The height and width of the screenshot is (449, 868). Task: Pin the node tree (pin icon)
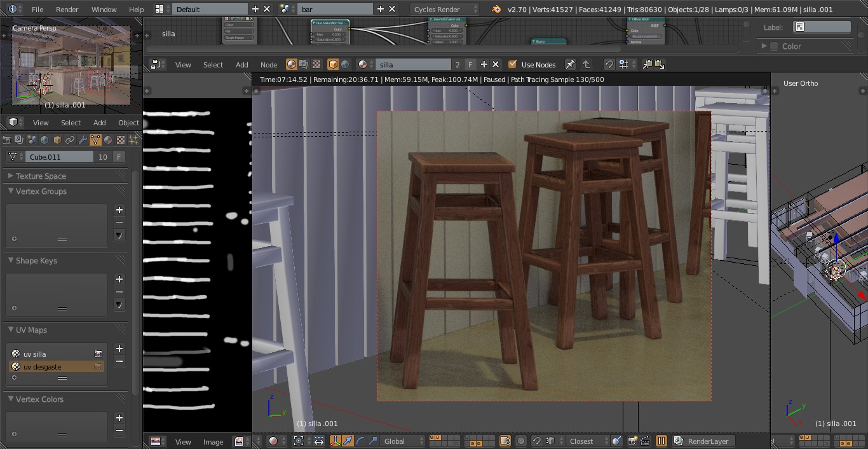[570, 64]
